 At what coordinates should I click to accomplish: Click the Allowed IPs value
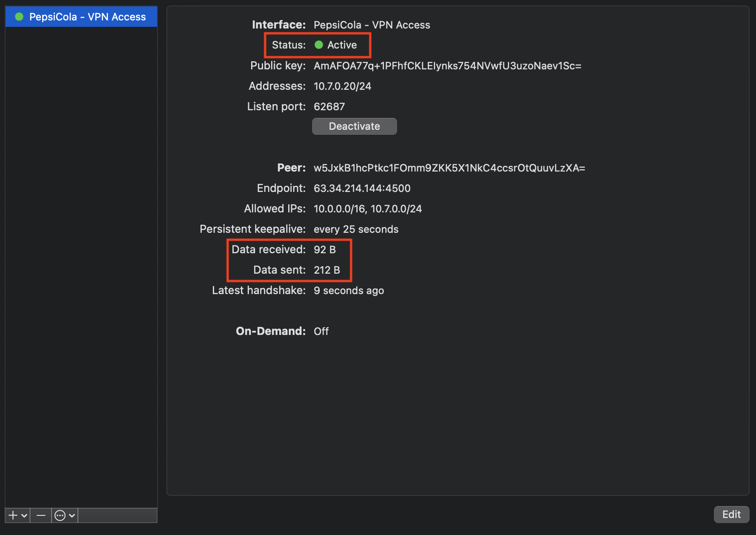tap(367, 209)
